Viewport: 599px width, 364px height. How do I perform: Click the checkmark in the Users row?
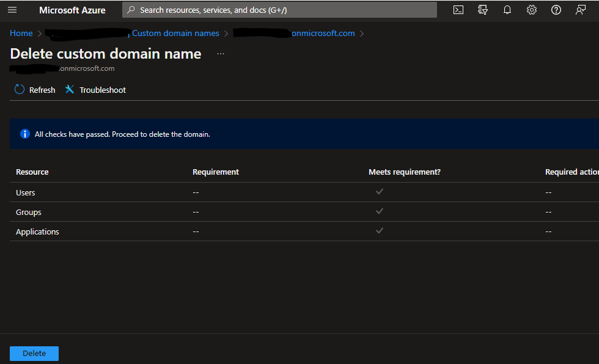(380, 192)
